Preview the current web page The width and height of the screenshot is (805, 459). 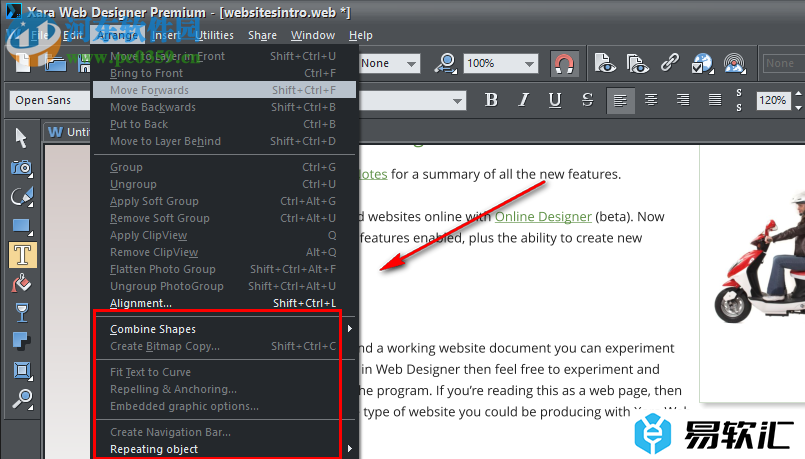[605, 64]
